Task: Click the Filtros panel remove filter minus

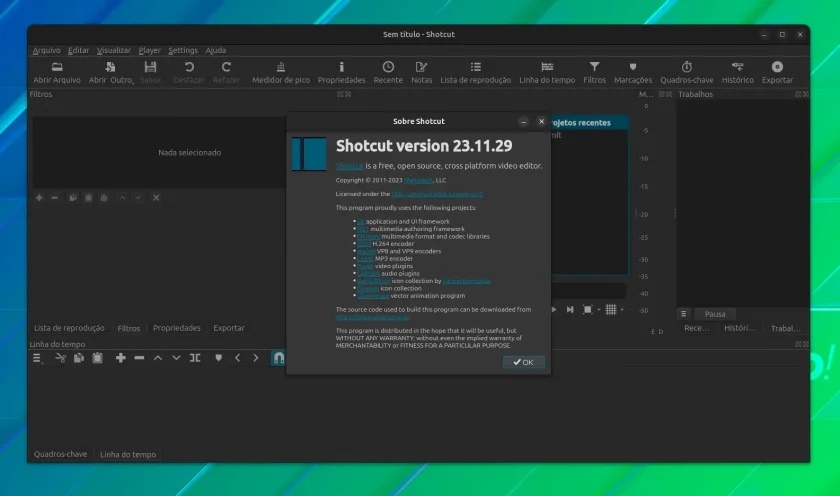Action: click(x=55, y=198)
